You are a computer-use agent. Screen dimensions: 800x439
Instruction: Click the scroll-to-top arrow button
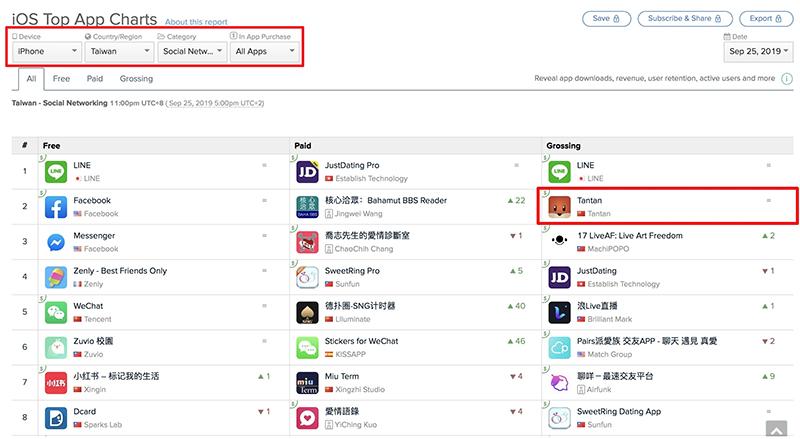[x=775, y=428]
